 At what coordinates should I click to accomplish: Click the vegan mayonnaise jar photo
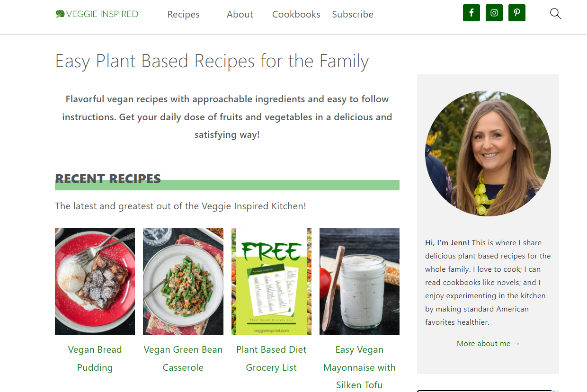coord(359,282)
